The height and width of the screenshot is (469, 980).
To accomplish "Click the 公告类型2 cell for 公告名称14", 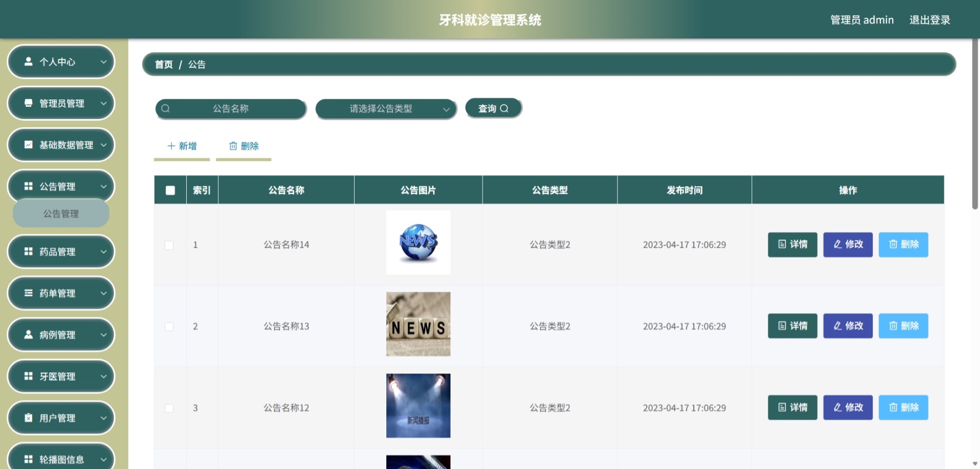I will click(x=550, y=245).
